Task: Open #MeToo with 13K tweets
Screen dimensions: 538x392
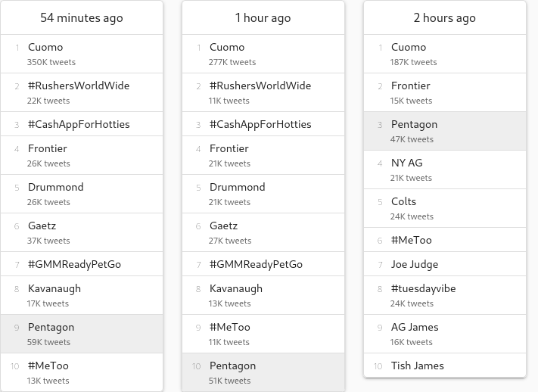Action: [82, 372]
